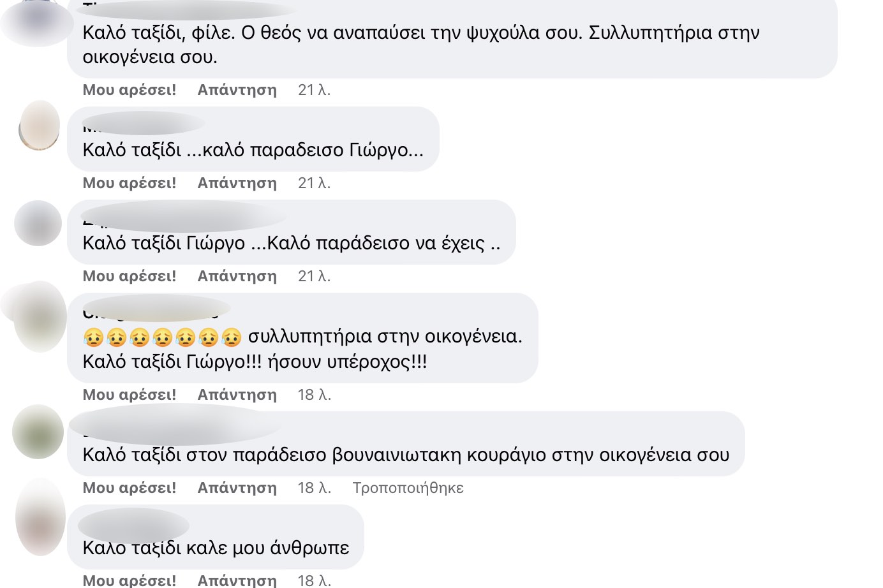Click timestamp "21 λ." under "Καλό ταξίδι, φίλε"
Image resolution: width=883 pixels, height=588 pixels.
click(314, 90)
